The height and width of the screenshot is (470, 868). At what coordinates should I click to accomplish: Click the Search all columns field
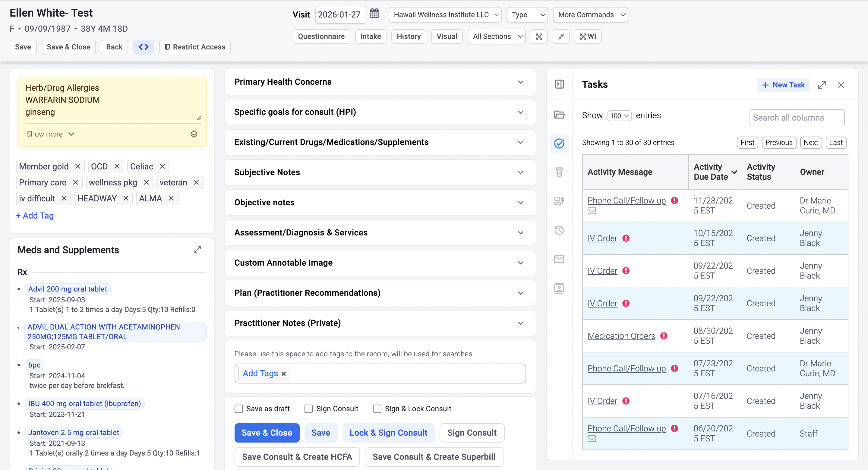point(797,118)
